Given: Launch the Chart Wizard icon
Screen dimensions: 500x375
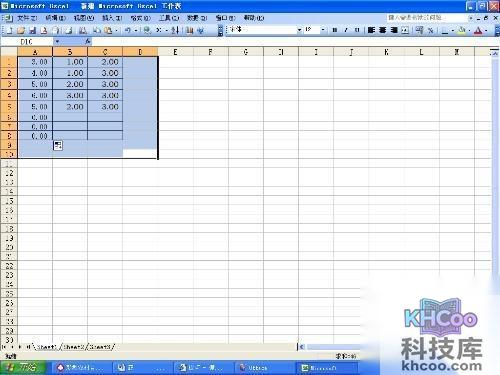Looking at the screenshot, I should click(189, 30).
